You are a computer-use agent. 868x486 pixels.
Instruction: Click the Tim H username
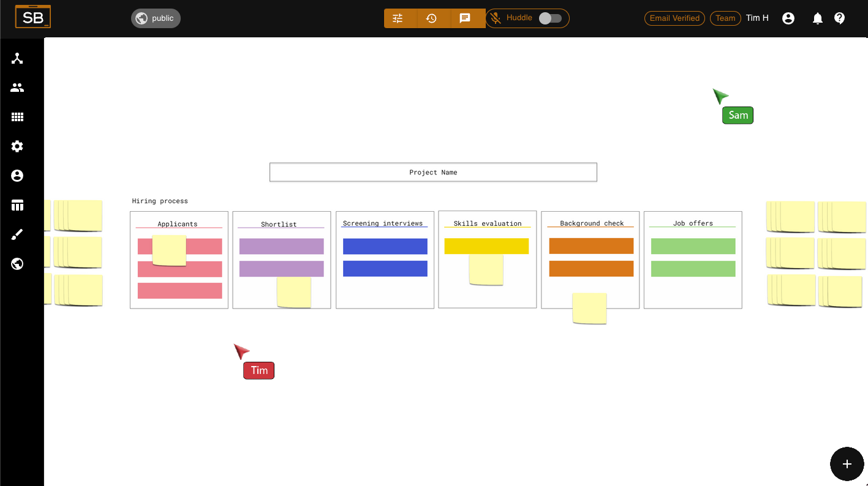tap(757, 18)
